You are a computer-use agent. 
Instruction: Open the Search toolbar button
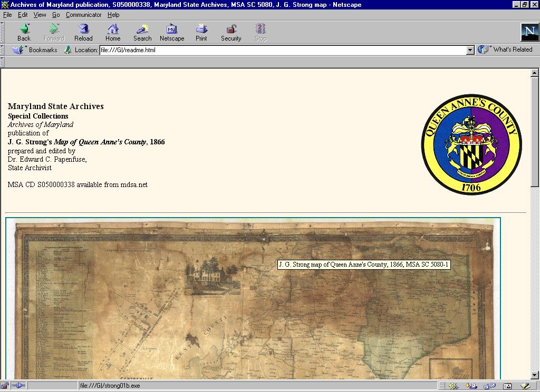pyautogui.click(x=142, y=32)
